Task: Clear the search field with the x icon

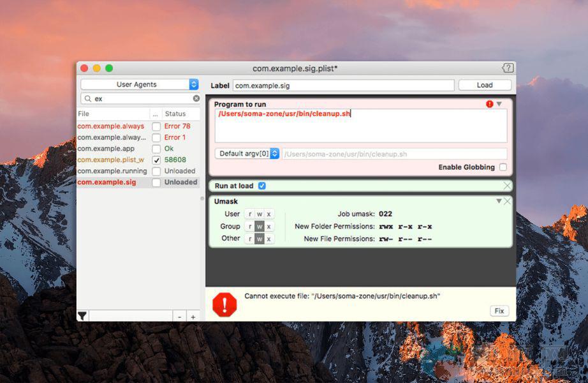Action: [196, 99]
